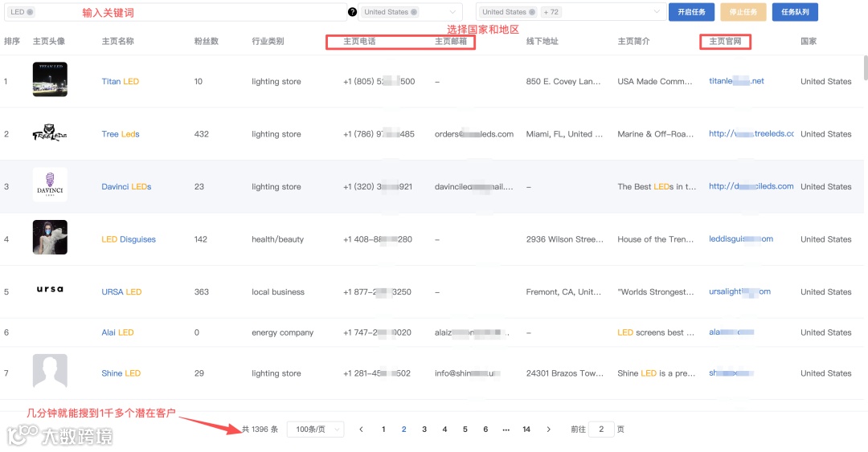Click the 主页电话 column header
The width and height of the screenshot is (868, 452).
point(359,41)
